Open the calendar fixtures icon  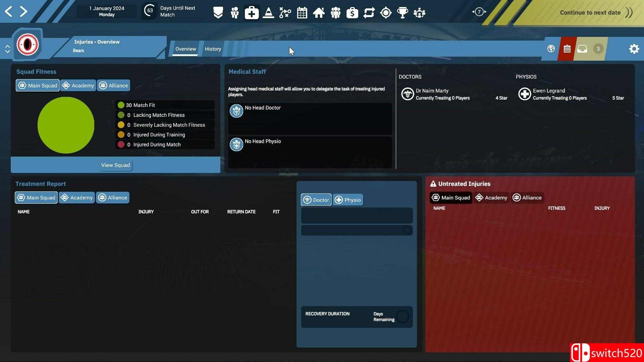(x=302, y=13)
